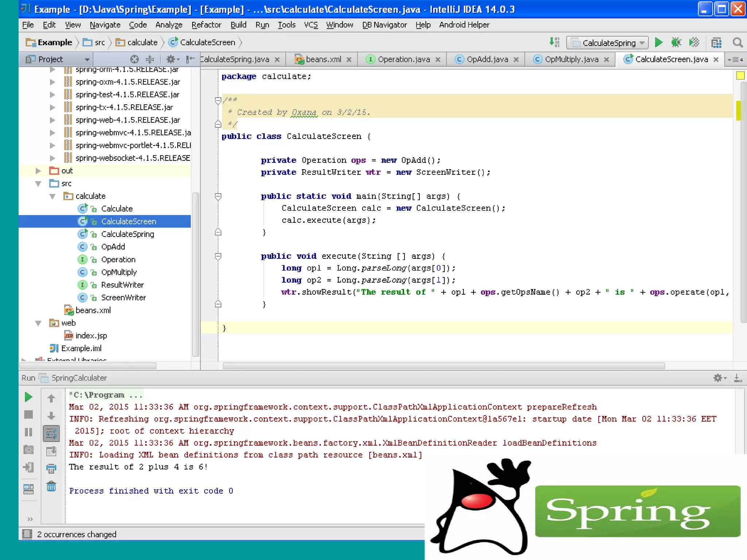Open the Refactor menu
Viewport: 747px width, 560px height.
coord(206,25)
